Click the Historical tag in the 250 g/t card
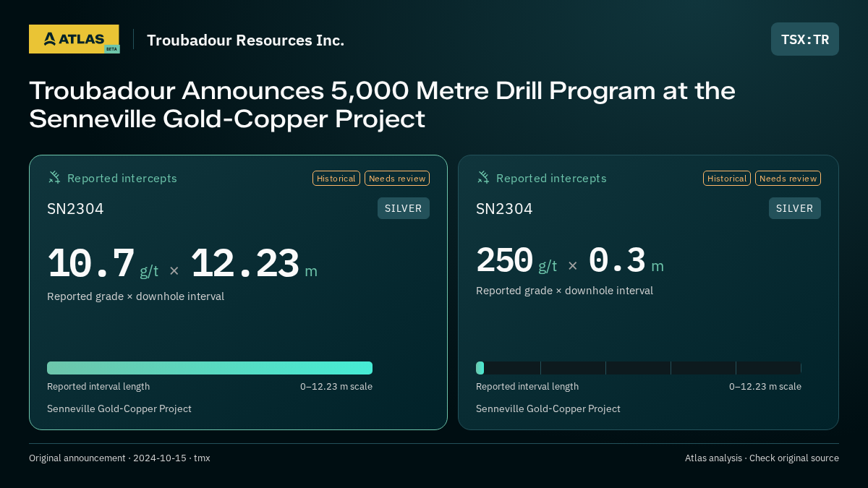The image size is (868, 488). 727,179
